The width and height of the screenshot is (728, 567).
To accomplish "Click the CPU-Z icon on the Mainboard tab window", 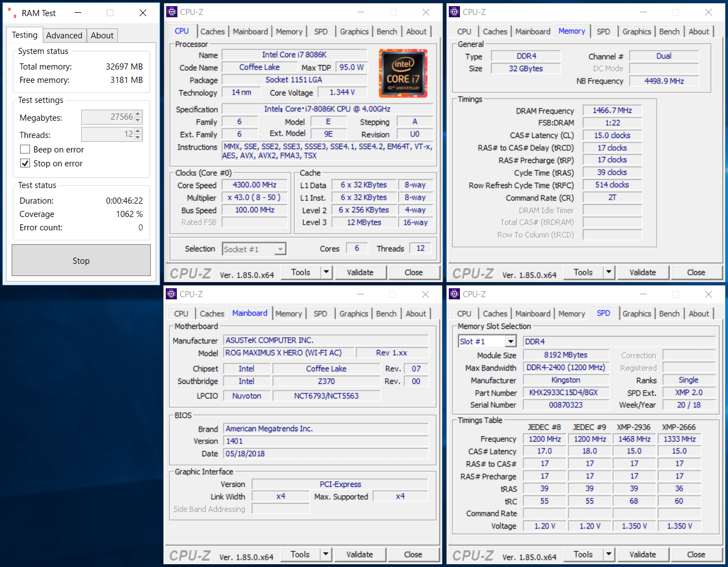I will (171, 294).
